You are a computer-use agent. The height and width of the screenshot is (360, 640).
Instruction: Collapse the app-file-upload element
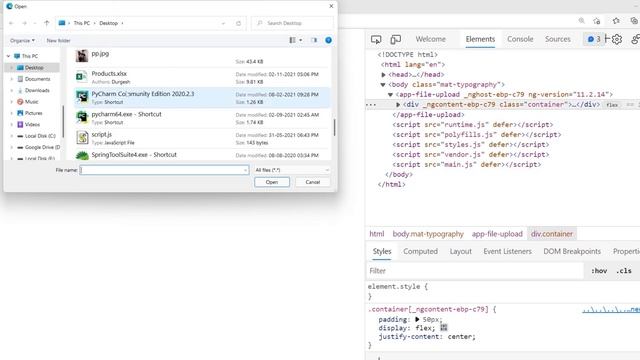(390, 95)
